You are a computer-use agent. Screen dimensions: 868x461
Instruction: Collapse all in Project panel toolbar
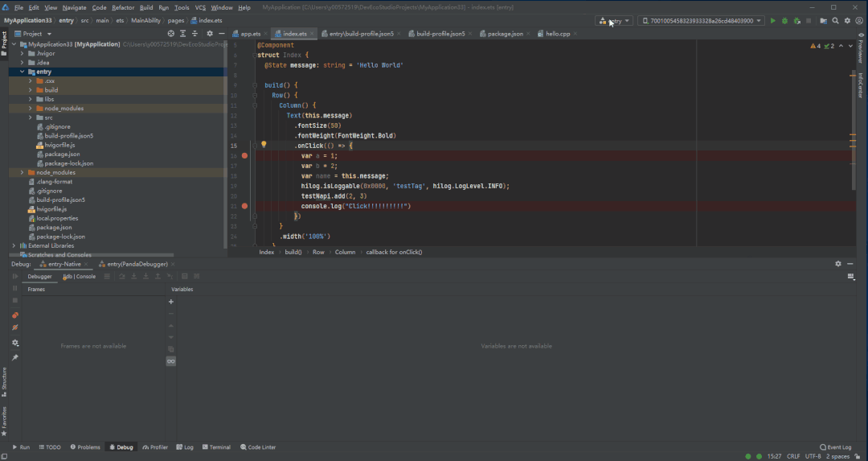click(x=194, y=34)
